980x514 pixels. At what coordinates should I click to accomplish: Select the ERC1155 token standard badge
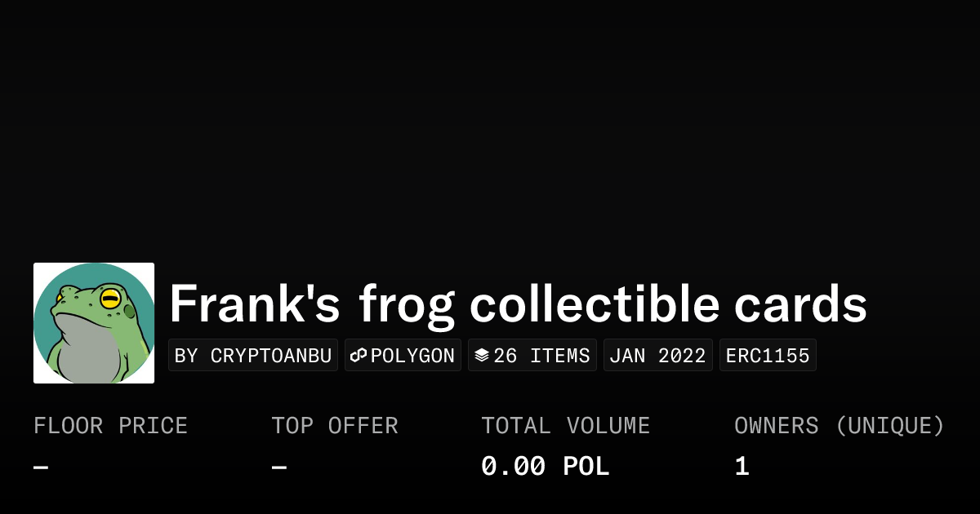(768, 356)
